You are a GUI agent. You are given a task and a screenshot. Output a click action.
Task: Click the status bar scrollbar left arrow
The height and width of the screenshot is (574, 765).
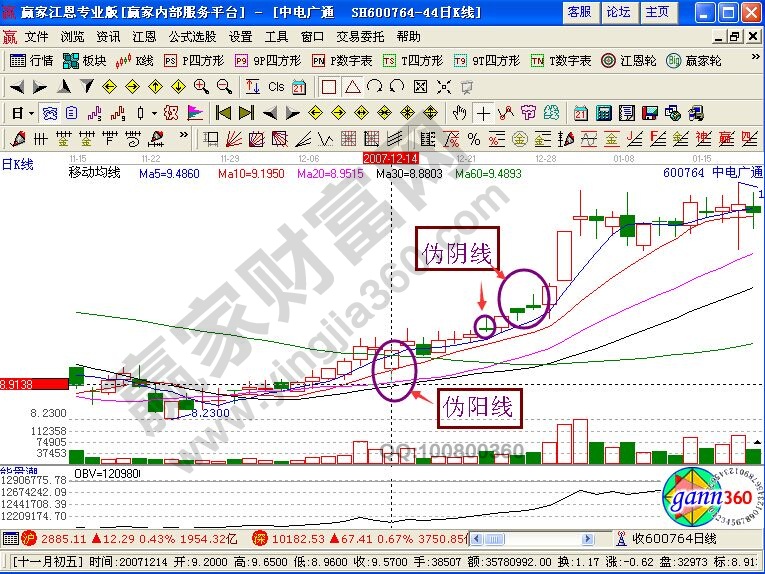click(477, 539)
